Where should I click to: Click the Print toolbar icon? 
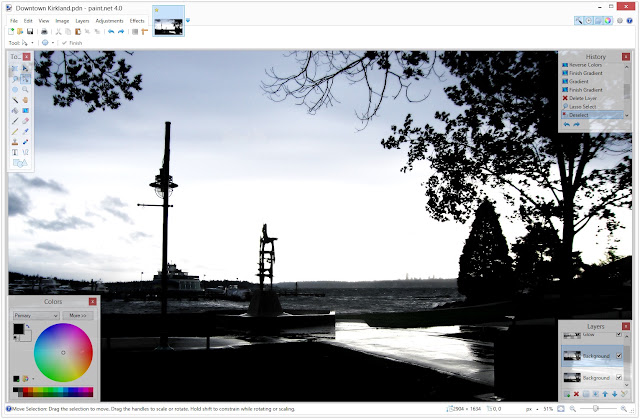click(44, 31)
